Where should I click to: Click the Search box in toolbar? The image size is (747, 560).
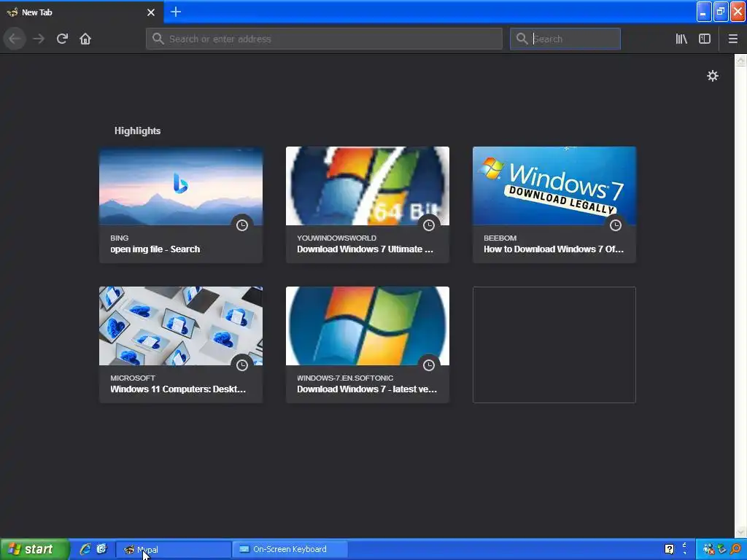pos(565,39)
